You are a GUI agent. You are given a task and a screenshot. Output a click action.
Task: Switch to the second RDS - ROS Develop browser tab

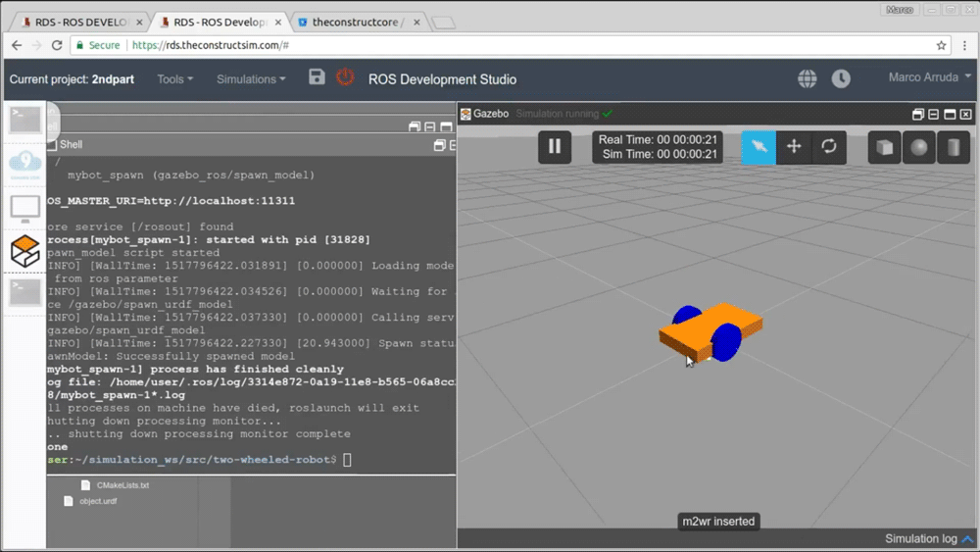(220, 22)
